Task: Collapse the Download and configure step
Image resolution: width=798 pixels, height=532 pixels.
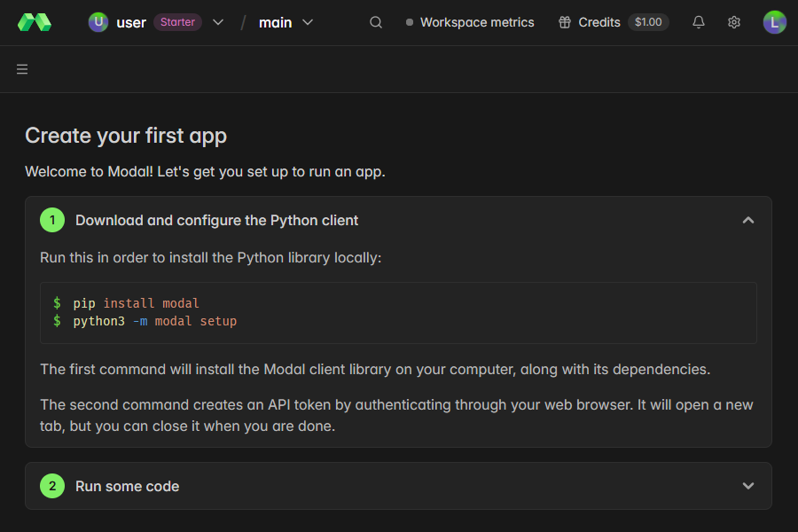Action: tap(747, 220)
